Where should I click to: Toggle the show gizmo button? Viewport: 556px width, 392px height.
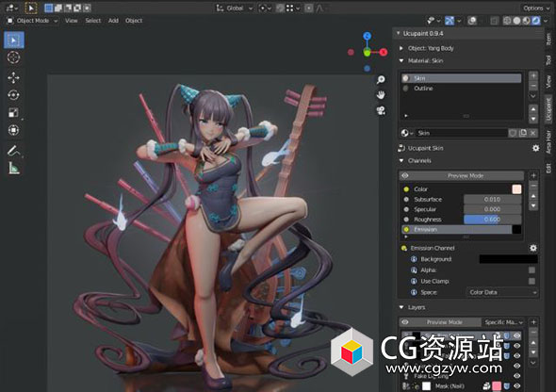click(x=450, y=21)
